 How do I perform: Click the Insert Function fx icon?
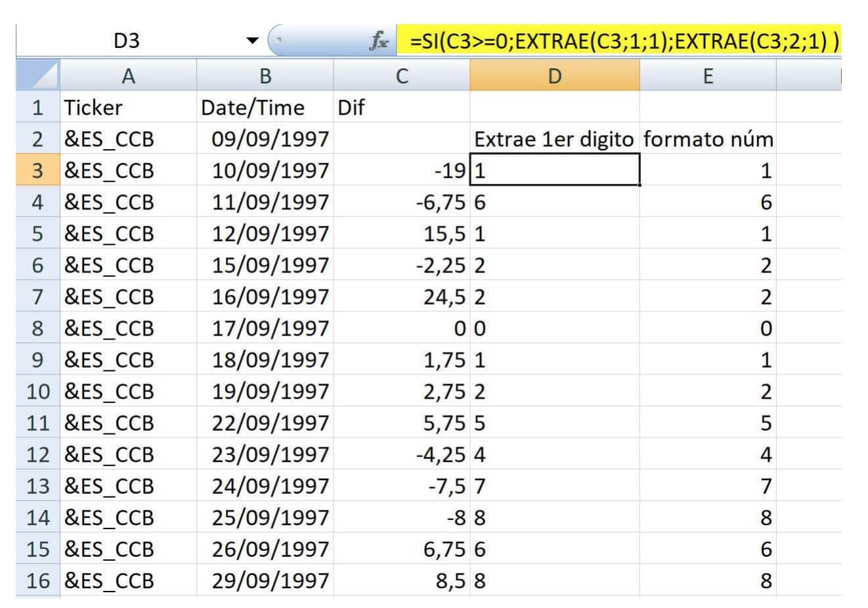click(376, 41)
